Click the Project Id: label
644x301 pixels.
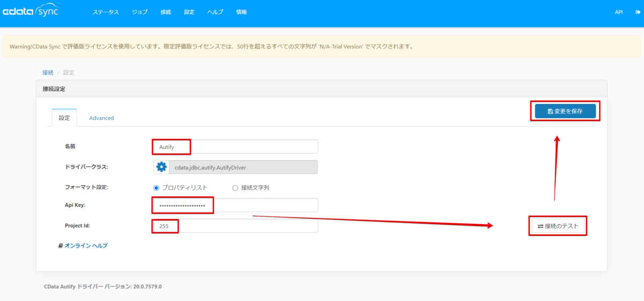pos(77,226)
